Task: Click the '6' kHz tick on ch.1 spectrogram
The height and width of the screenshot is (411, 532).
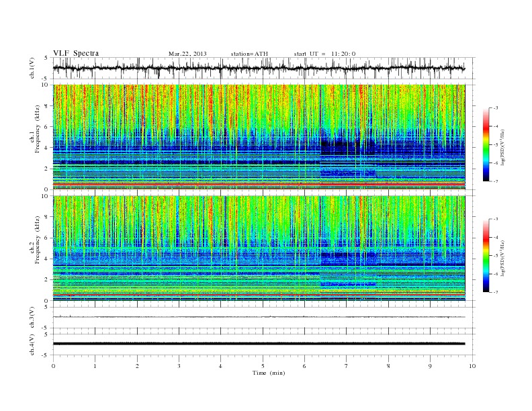Action: (x=46, y=127)
